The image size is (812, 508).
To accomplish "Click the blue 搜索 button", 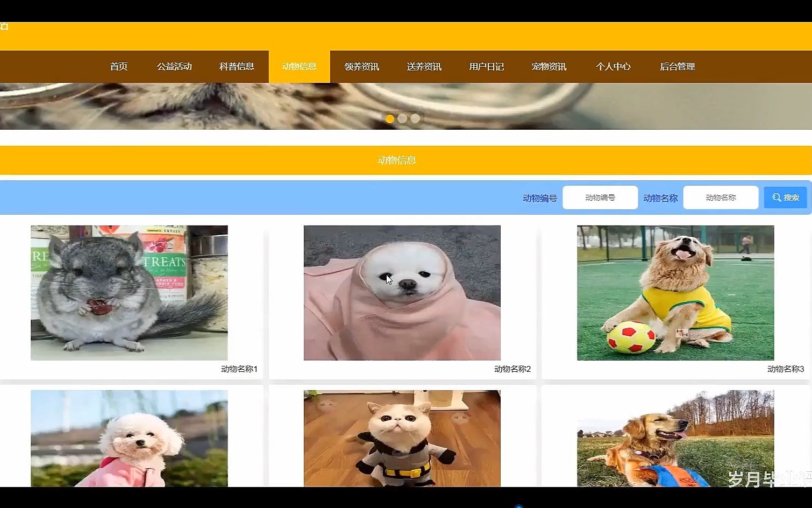I will coord(786,197).
